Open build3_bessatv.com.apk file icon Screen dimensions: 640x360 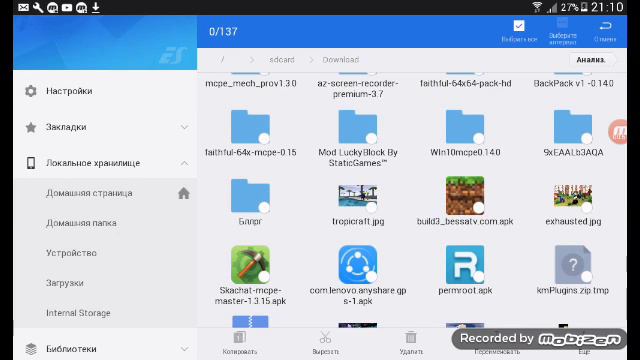[x=465, y=196]
